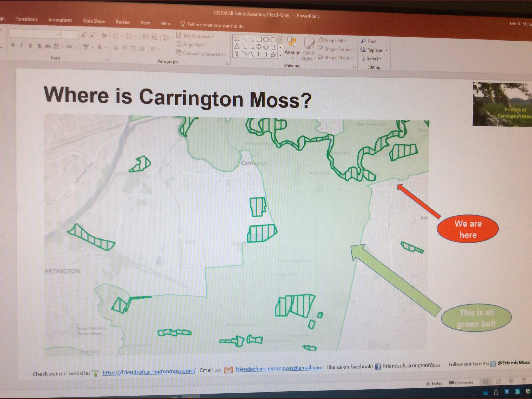Select the Right Arrow block shape
This screenshot has width=532, height=399.
pos(259,47)
